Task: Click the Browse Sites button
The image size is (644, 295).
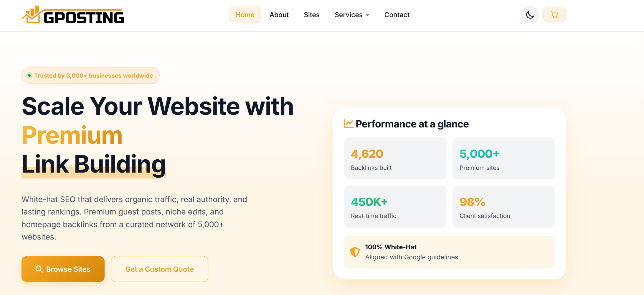Action: 63,269
